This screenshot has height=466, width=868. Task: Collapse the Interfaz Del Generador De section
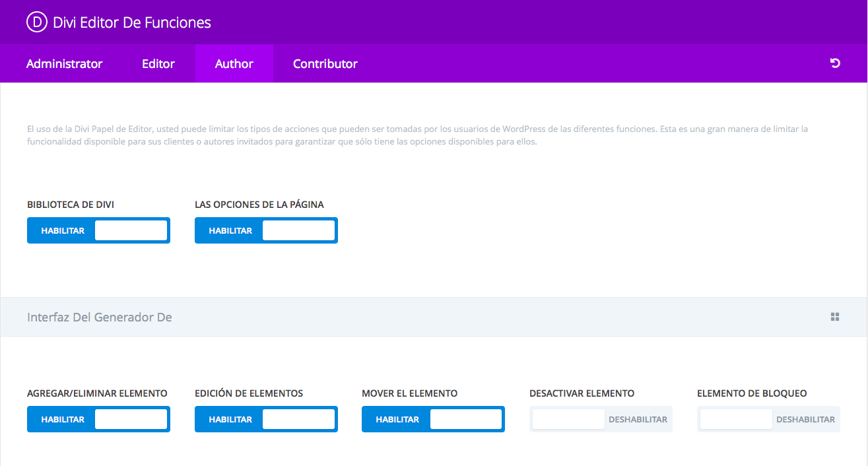point(434,317)
